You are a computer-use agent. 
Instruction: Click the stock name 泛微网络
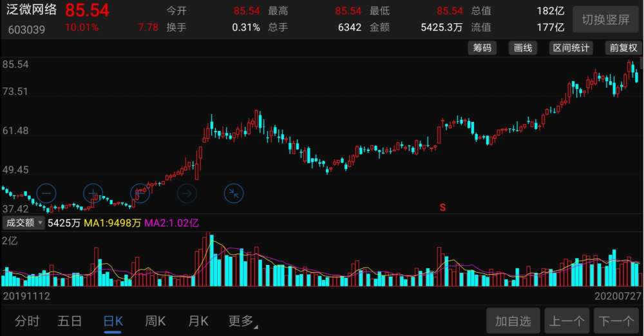coord(31,10)
